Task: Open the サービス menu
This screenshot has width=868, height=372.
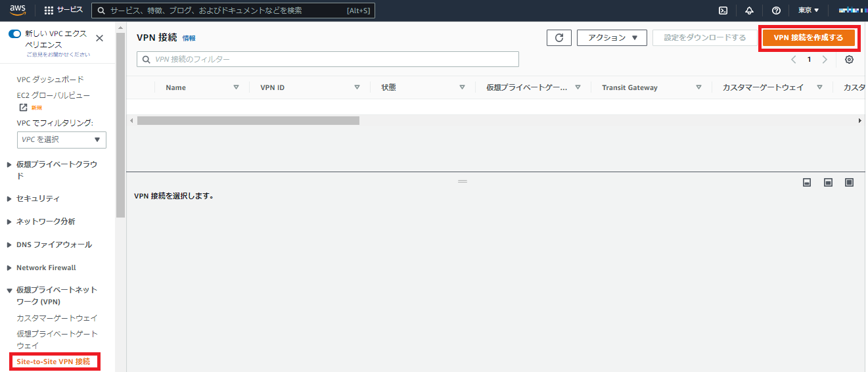Action: 63,11
